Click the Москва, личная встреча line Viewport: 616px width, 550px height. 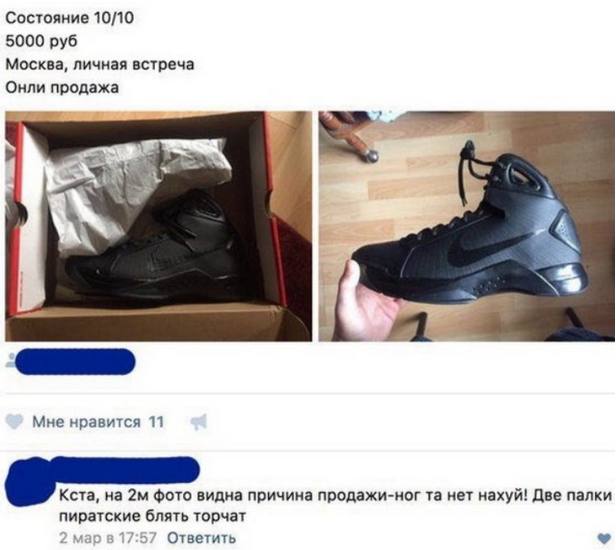(x=100, y=64)
